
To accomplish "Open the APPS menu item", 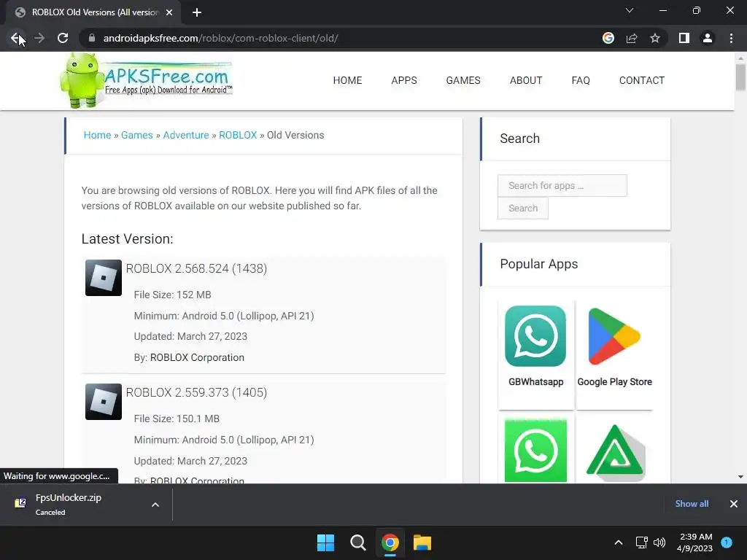I will pyautogui.click(x=404, y=80).
